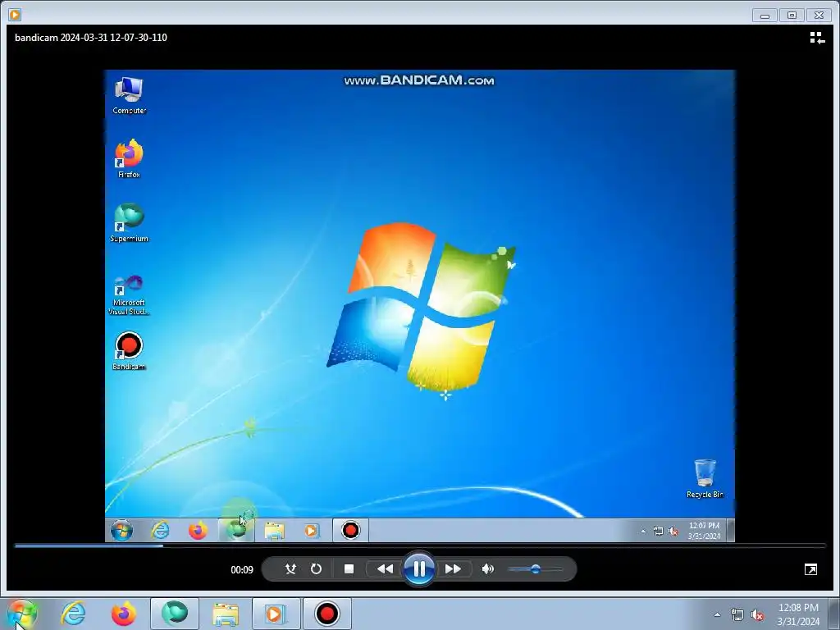Launch Internet Explorer from the bottom taskbar
This screenshot has height=630, width=840.
tap(73, 614)
